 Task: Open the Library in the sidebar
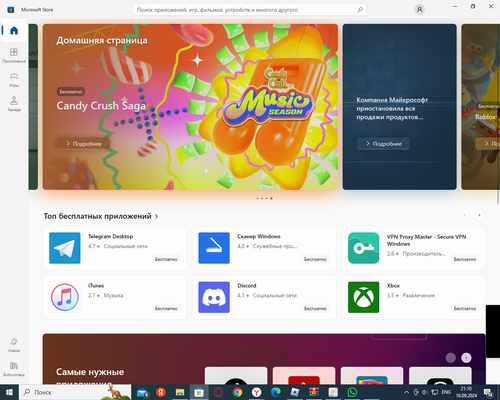click(x=14, y=369)
